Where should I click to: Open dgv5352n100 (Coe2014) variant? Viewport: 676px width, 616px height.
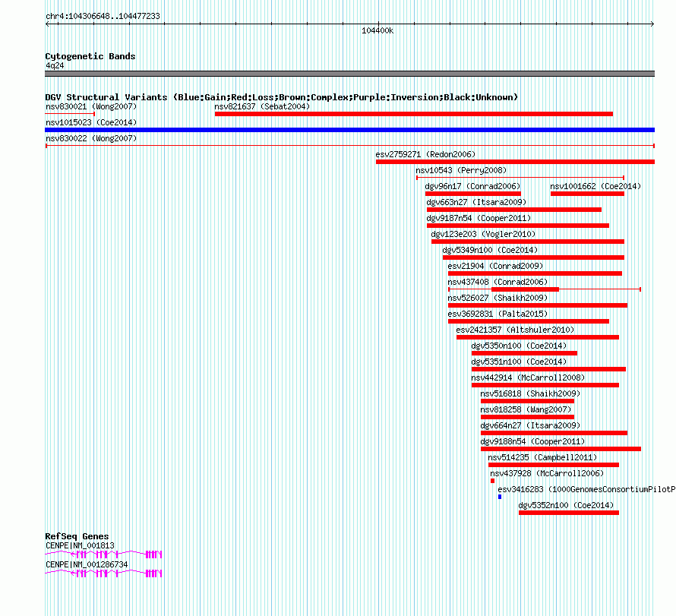tap(566, 505)
